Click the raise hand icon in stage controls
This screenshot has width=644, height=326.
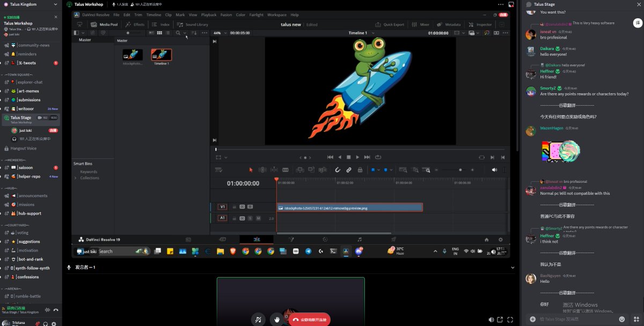[277, 319]
